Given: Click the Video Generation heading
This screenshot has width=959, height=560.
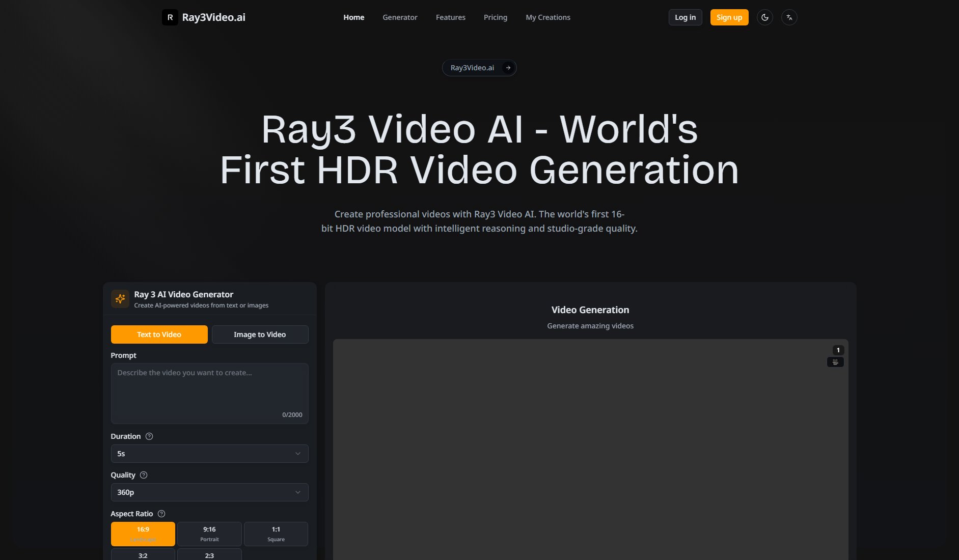Looking at the screenshot, I should coord(590,310).
